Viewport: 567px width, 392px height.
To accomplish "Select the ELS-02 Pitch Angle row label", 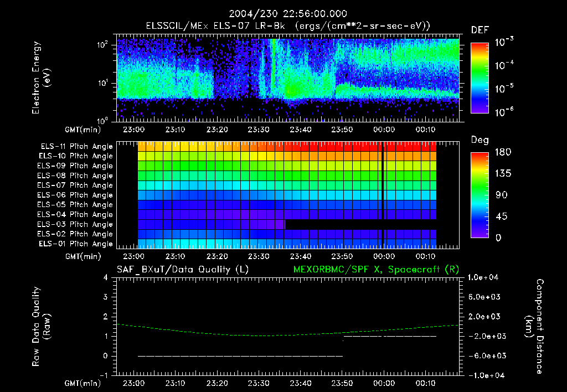I will pyautogui.click(x=75, y=234).
